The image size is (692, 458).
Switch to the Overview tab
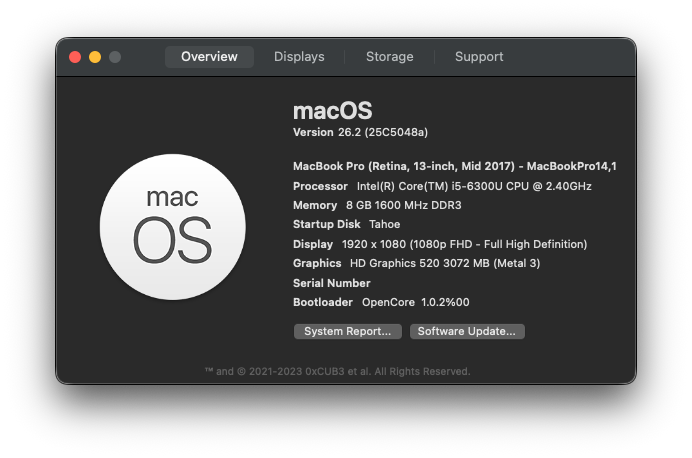pyautogui.click(x=209, y=57)
